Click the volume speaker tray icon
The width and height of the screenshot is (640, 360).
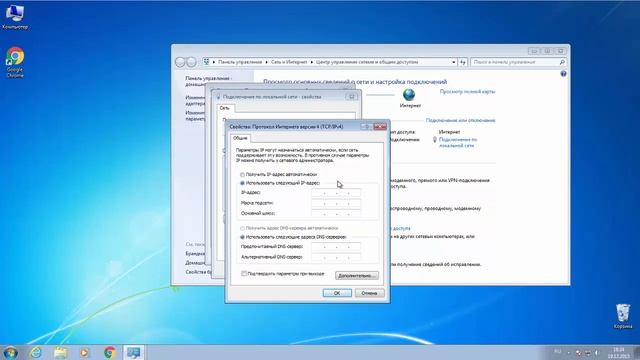point(596,353)
